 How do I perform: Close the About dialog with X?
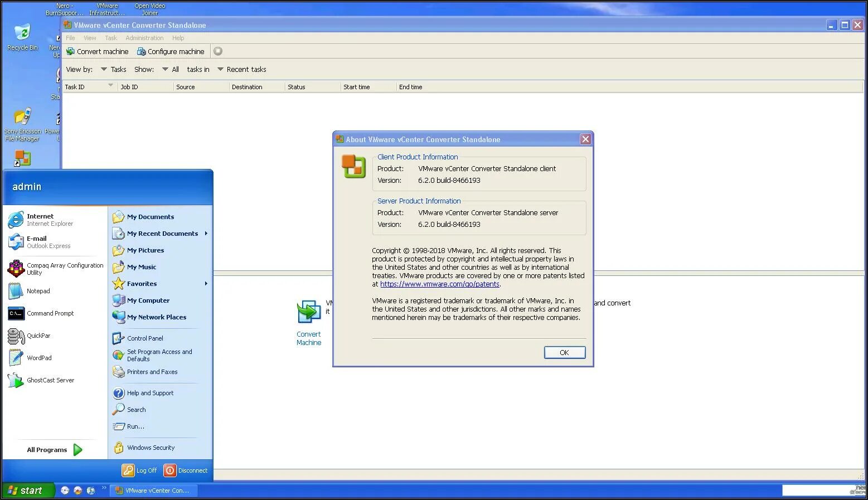[x=585, y=139]
